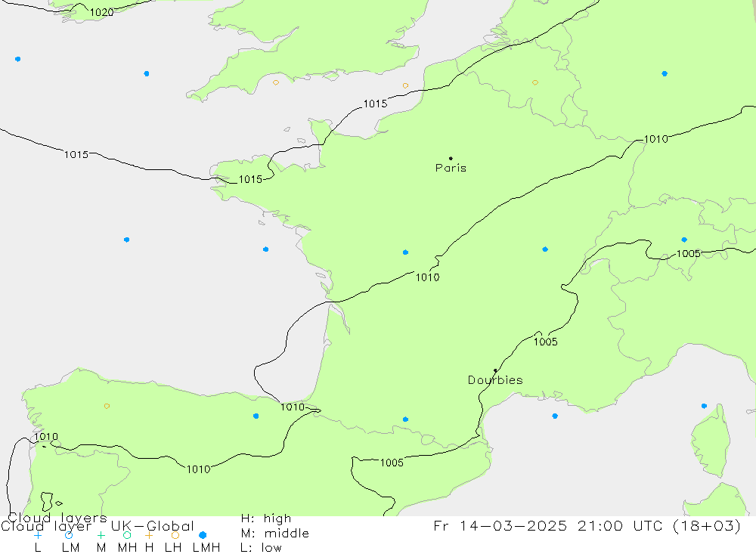Click the blue dot in the Gulf of Lion
This screenshot has width=756, height=554.
tap(555, 416)
